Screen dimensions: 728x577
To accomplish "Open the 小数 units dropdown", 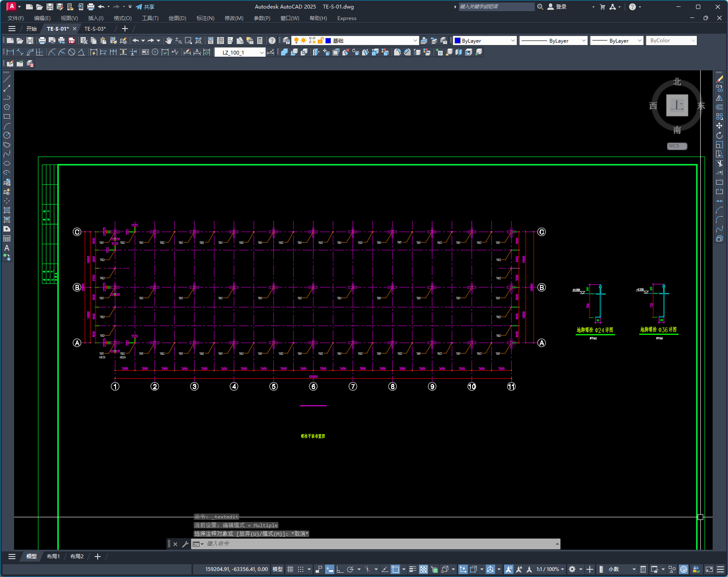I will click(622, 569).
